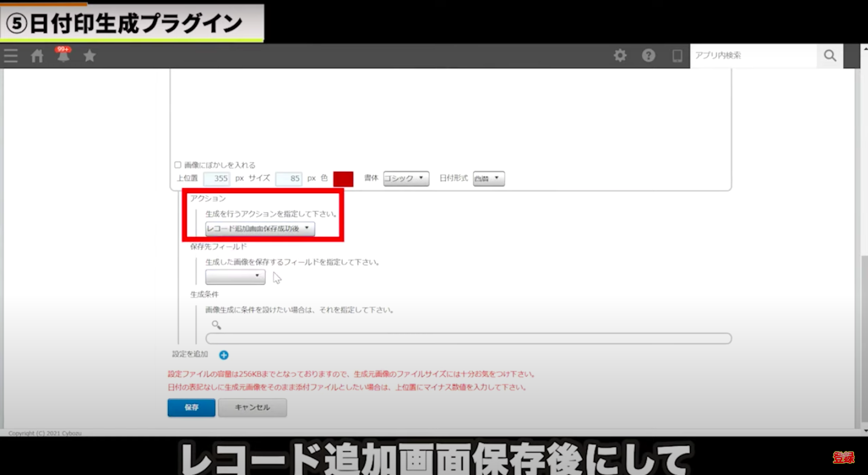
Task: Open the hamburger menu icon
Action: tap(11, 56)
